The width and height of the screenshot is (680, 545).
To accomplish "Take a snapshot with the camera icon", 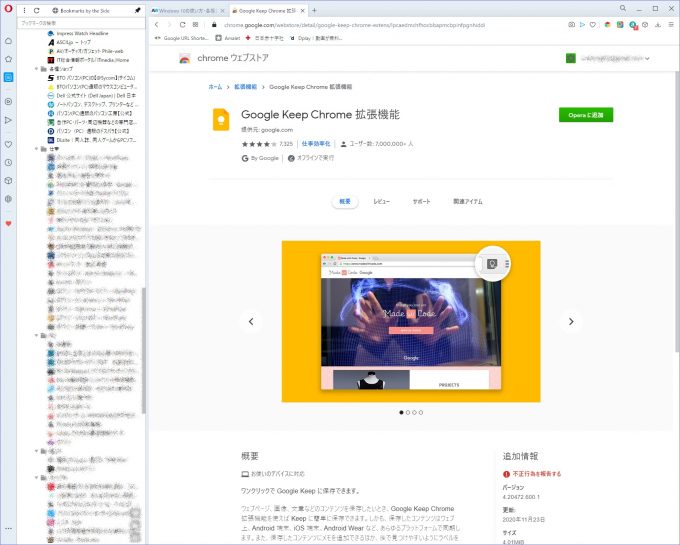I will click(571, 25).
